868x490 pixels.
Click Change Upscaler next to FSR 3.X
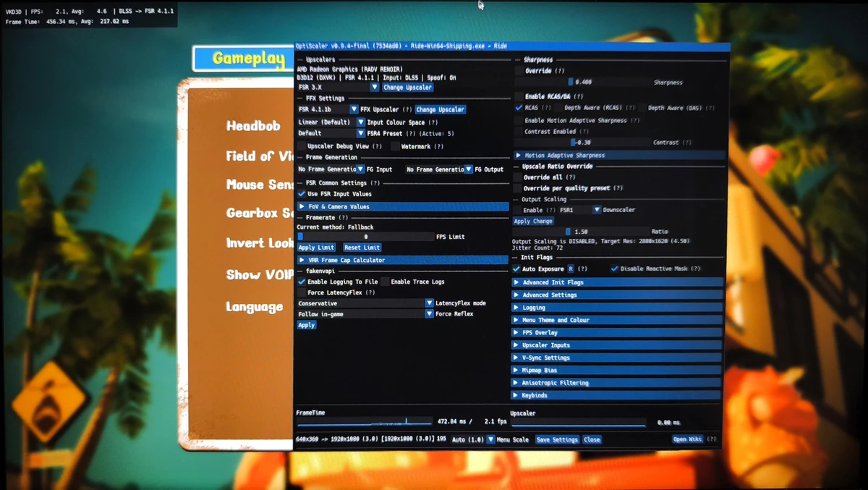pyautogui.click(x=408, y=87)
